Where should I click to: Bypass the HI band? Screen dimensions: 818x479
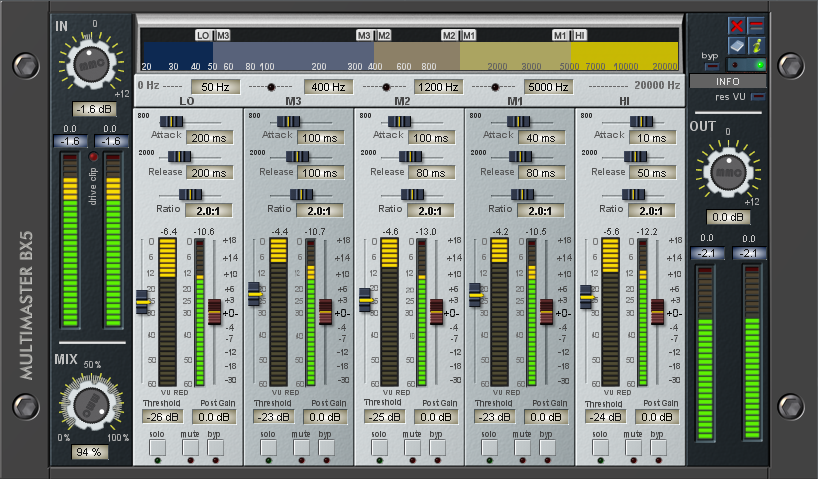pos(658,447)
